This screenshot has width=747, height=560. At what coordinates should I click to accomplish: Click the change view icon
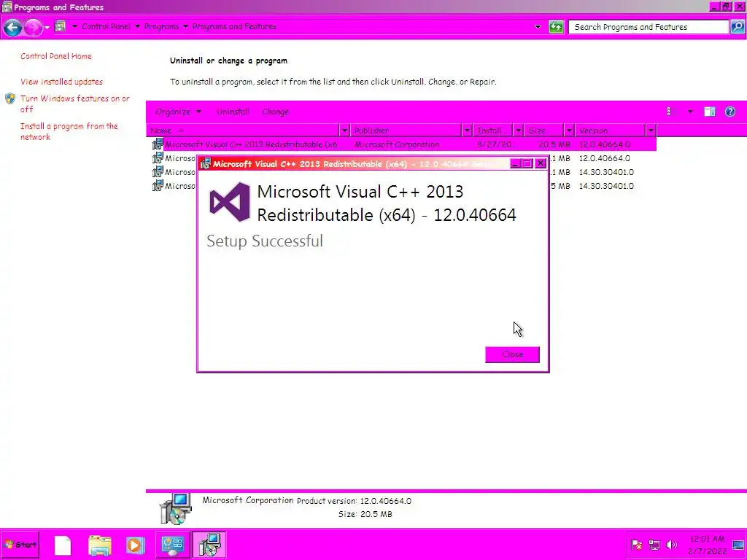670,112
